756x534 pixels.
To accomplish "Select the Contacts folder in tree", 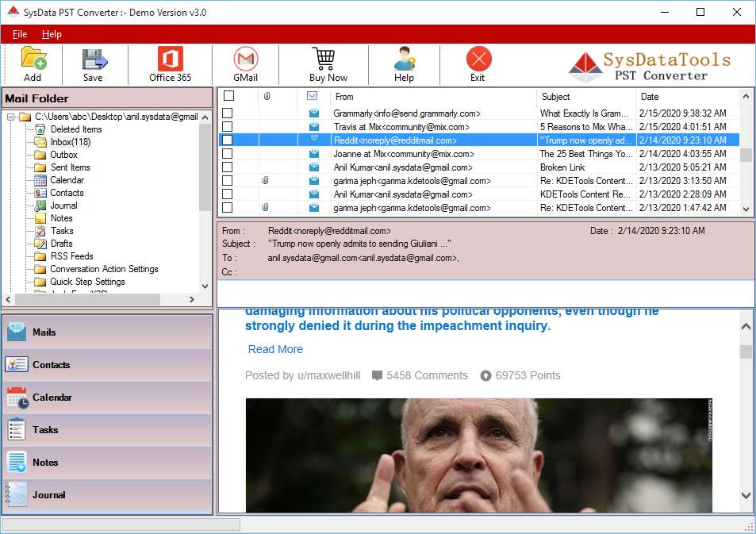I will click(67, 193).
